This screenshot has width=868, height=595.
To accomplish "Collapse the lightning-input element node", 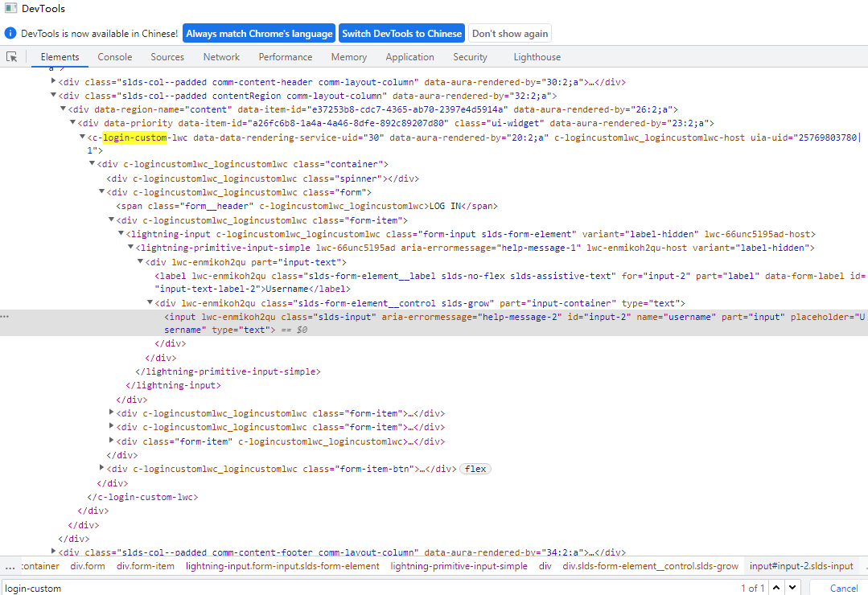I will [121, 233].
